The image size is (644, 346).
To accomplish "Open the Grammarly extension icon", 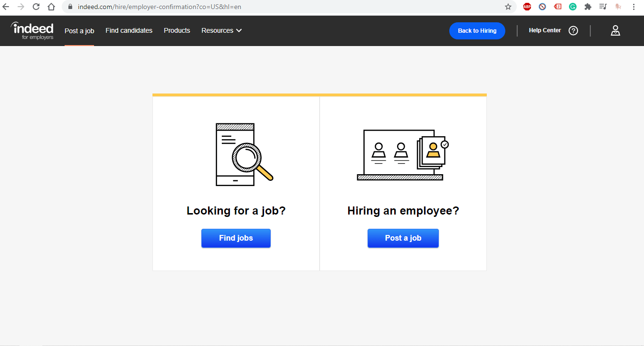I will tap(573, 7).
